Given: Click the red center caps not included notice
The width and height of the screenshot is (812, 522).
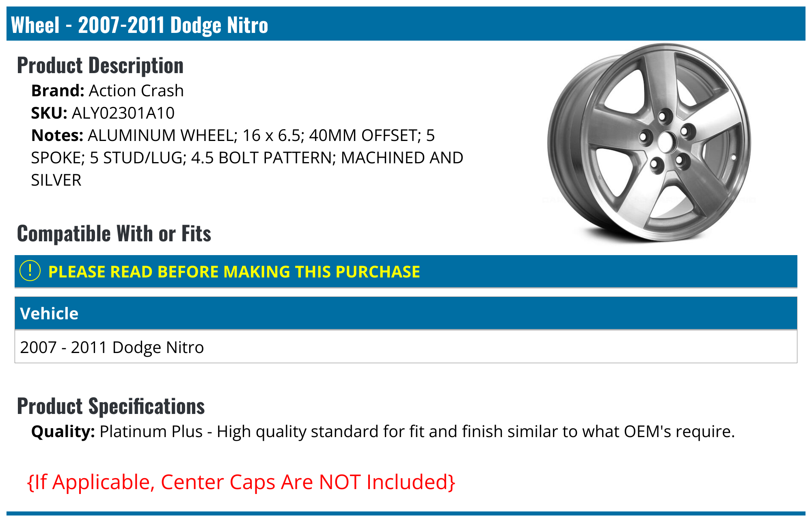Looking at the screenshot, I should click(241, 482).
